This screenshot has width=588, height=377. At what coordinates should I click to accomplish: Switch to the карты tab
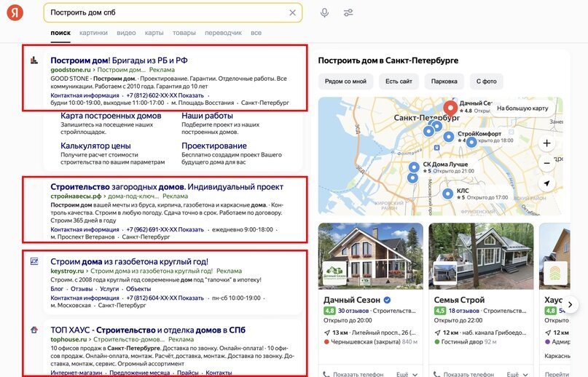pyautogui.click(x=154, y=33)
